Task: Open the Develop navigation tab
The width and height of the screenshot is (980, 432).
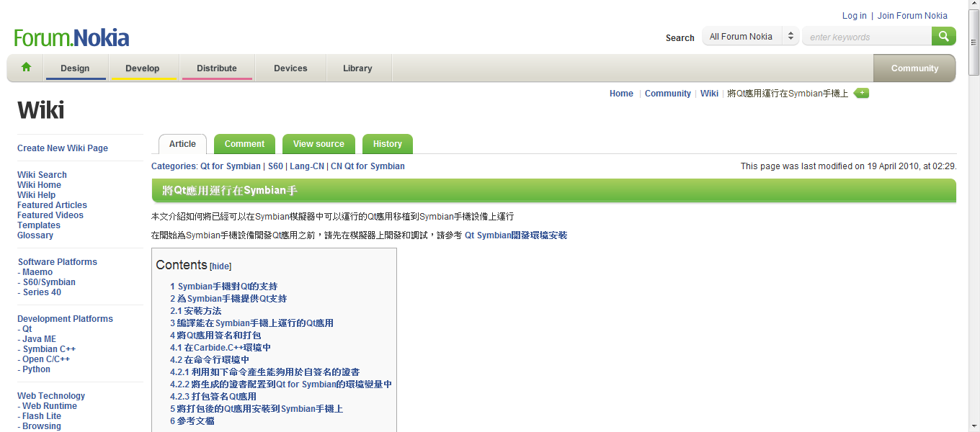Action: tap(143, 68)
